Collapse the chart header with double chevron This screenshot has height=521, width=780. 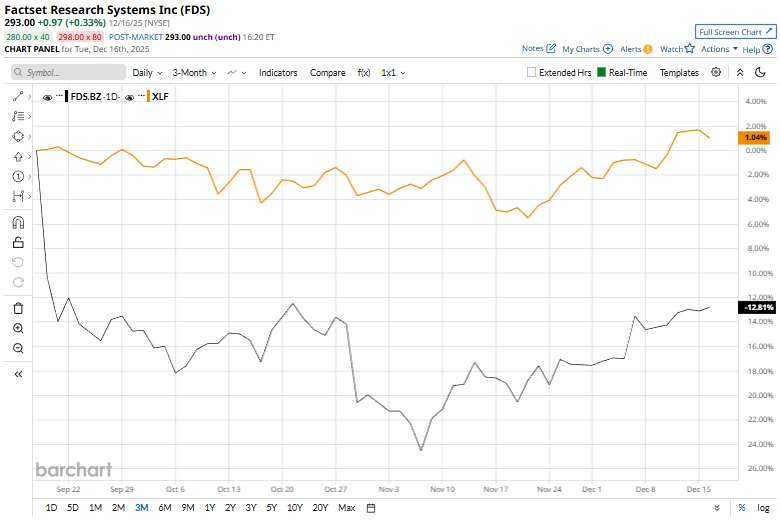click(x=740, y=73)
